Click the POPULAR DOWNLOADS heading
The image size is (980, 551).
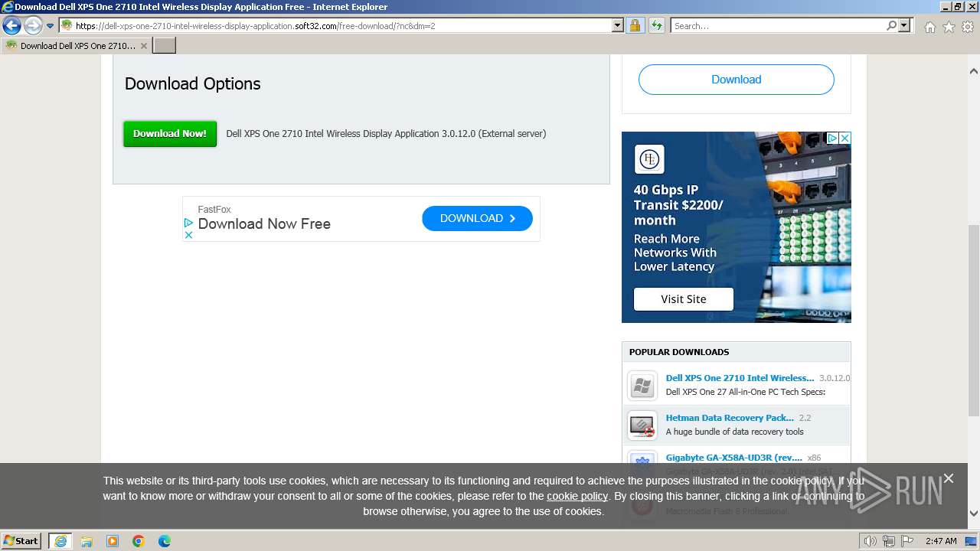pos(679,352)
